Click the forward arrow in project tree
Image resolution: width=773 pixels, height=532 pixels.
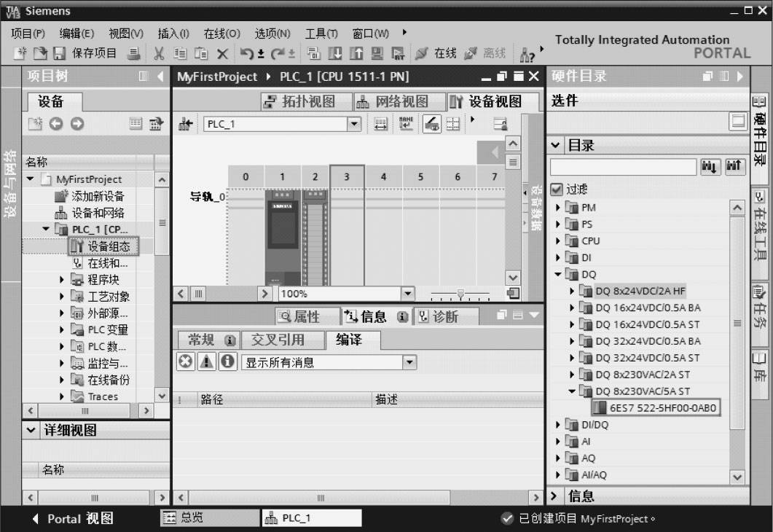tap(77, 124)
